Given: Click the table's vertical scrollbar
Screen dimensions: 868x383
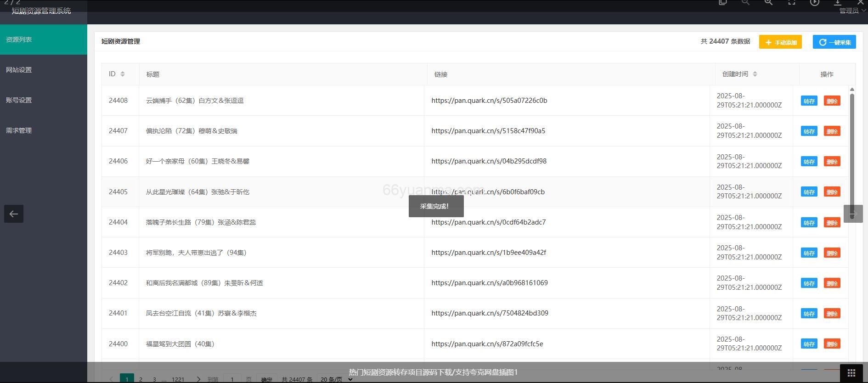Looking at the screenshot, I should point(852,152).
